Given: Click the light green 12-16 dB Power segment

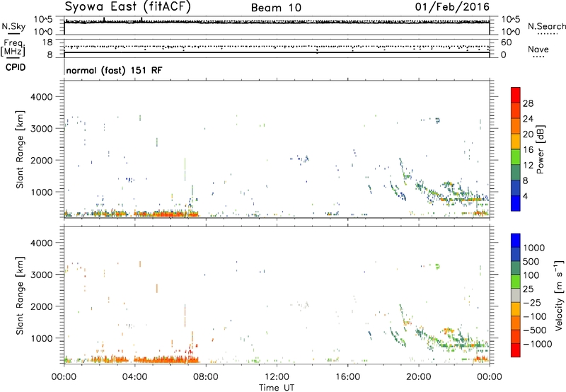Looking at the screenshot, I should (x=516, y=156).
